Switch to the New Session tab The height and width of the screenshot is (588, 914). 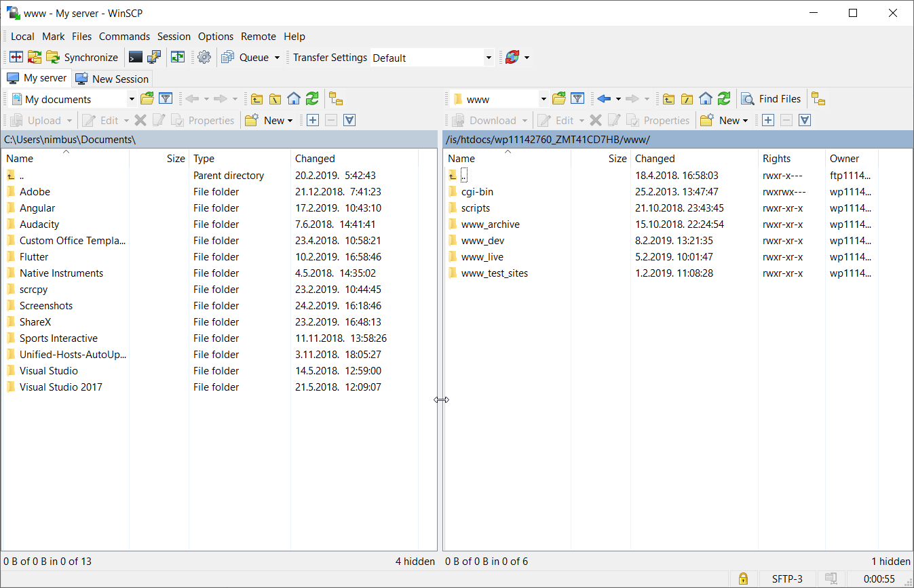112,79
